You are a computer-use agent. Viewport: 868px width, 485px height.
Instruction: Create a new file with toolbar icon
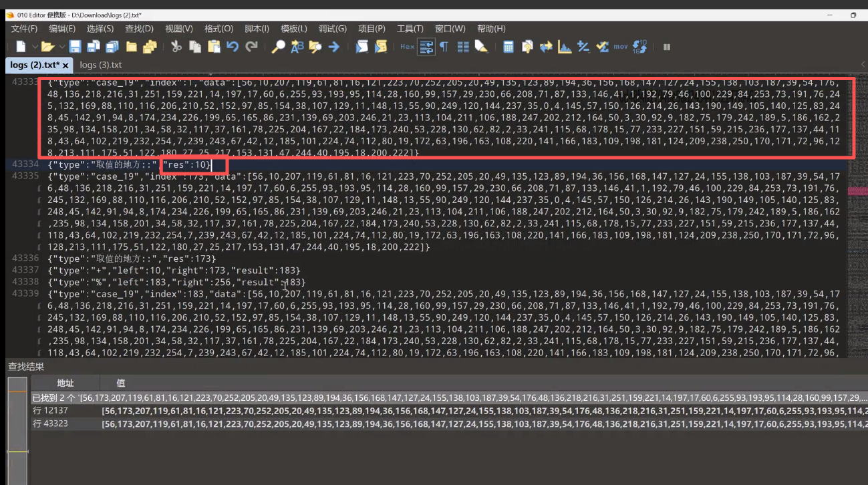21,47
